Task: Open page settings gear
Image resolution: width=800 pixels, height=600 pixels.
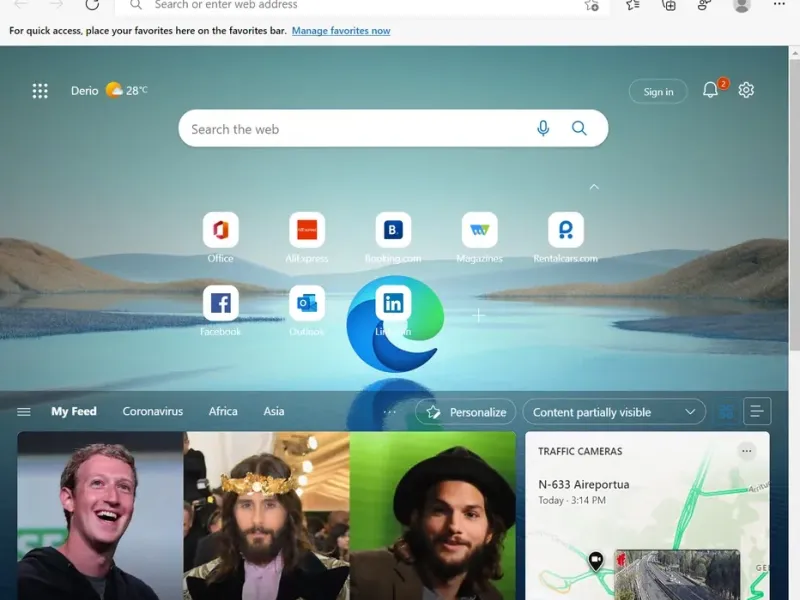Action: tap(746, 90)
